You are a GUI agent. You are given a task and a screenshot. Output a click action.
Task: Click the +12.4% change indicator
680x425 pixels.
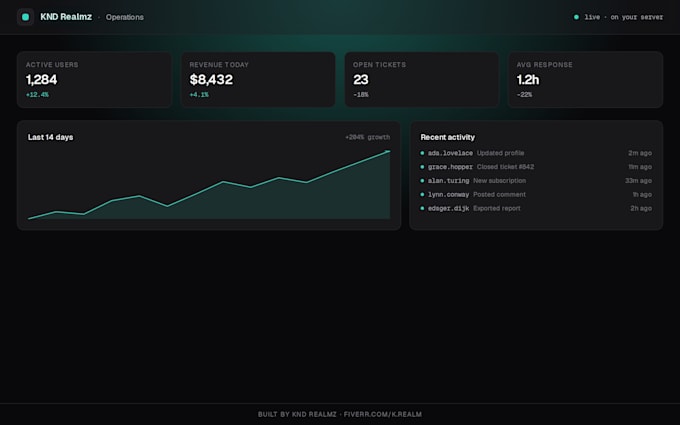click(37, 95)
